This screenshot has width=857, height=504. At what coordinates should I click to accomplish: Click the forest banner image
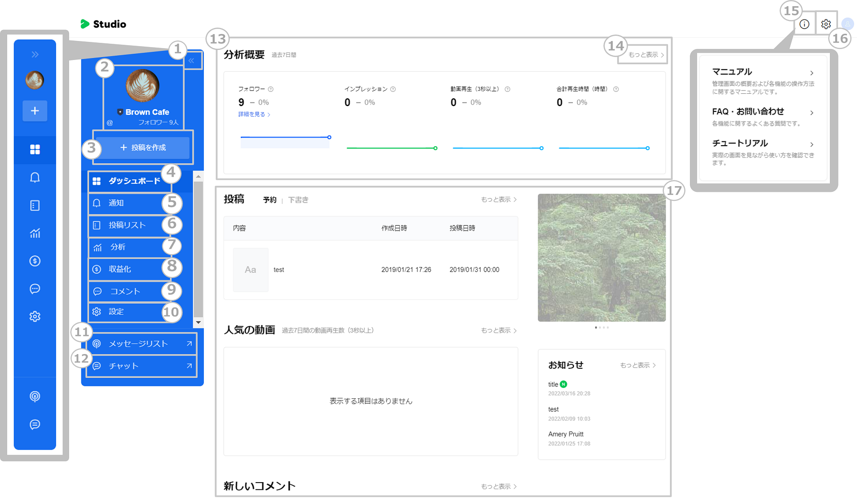coord(601,257)
